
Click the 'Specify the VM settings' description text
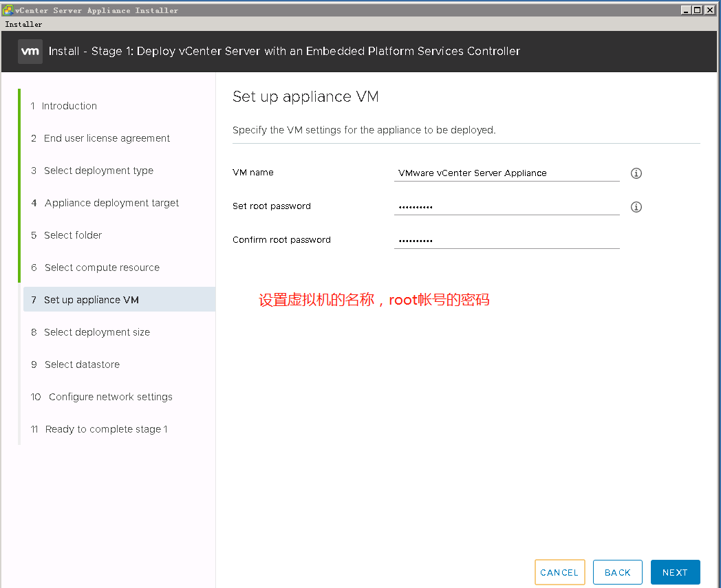point(364,130)
